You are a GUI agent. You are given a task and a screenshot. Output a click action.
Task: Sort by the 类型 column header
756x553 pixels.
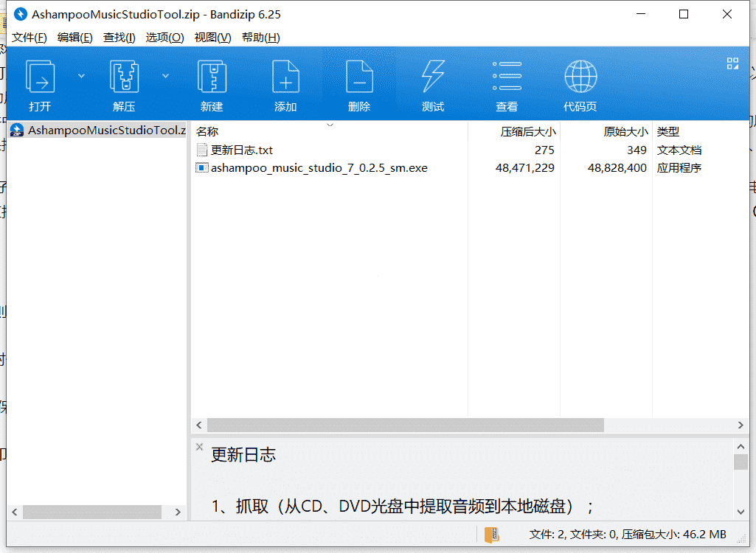[x=667, y=132]
